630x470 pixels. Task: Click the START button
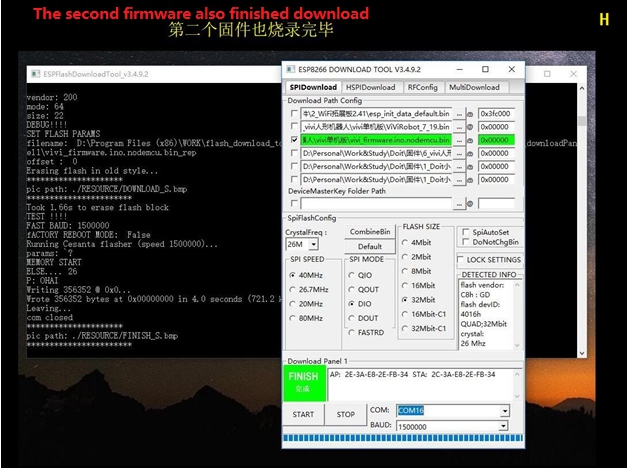[x=303, y=414]
